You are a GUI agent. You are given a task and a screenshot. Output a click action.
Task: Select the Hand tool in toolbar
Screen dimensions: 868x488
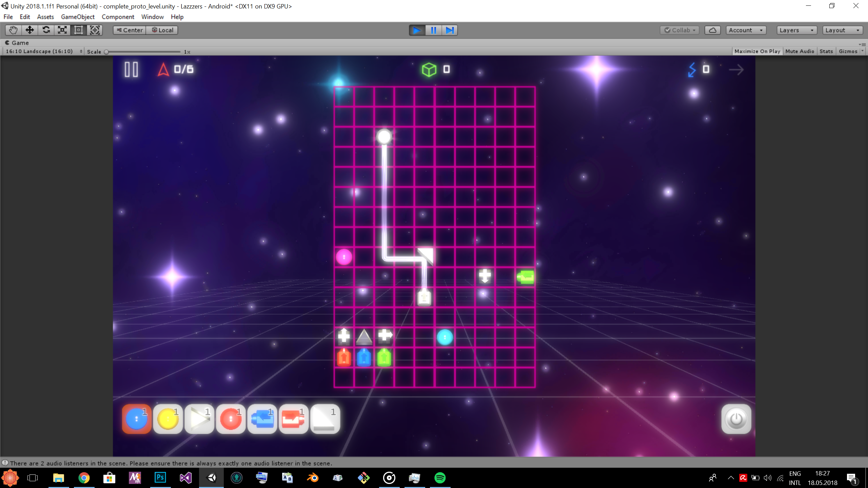[x=13, y=30]
